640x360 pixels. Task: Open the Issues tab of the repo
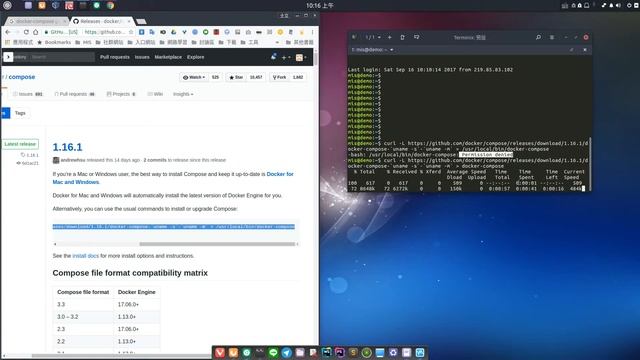(27, 94)
